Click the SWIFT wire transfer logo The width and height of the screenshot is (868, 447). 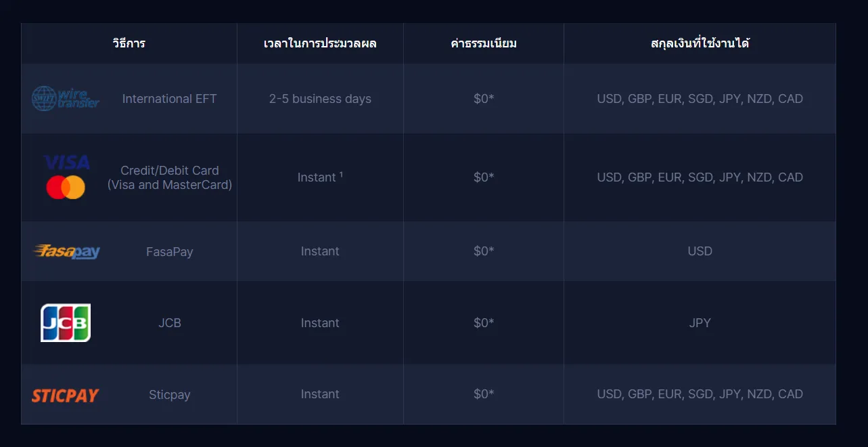pos(66,99)
